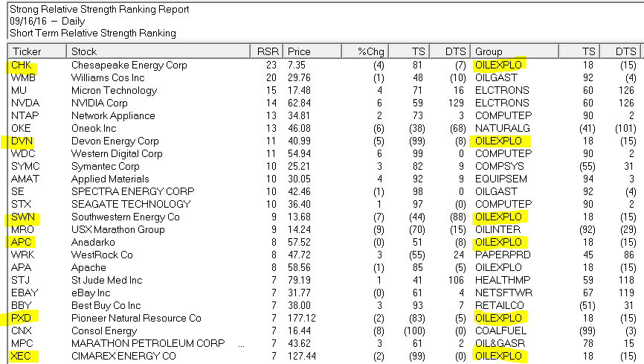Select the highlighted PXD ticker

[22, 319]
